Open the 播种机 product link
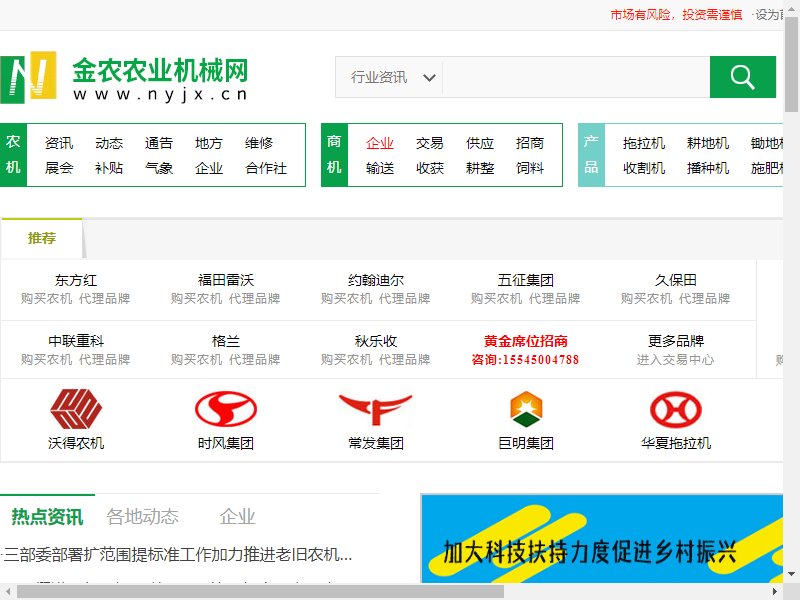 (708, 168)
